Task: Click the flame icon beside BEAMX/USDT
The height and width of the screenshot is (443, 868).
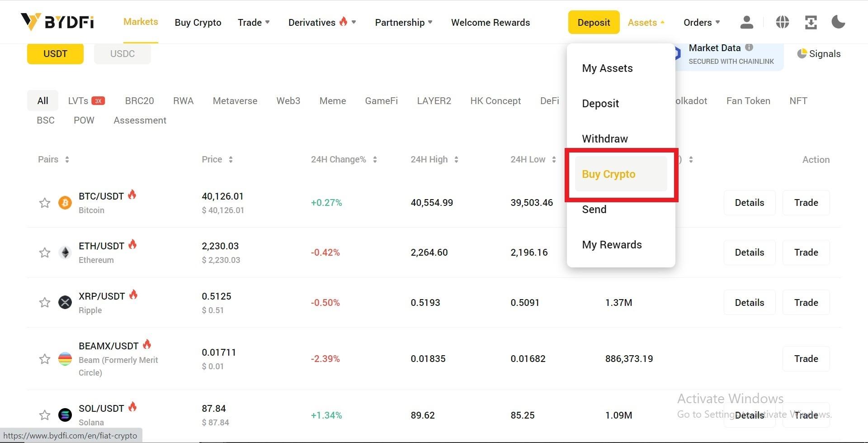Action: click(x=147, y=344)
